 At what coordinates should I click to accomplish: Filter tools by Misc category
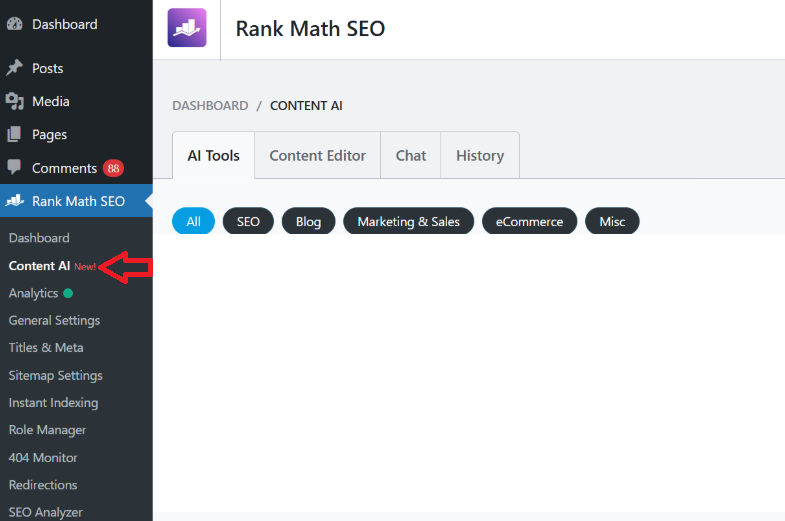(612, 221)
